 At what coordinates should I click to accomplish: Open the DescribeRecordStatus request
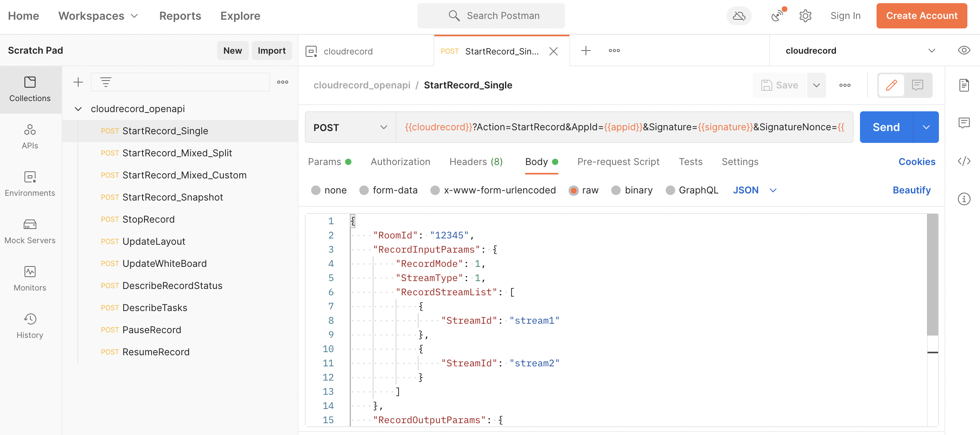click(x=180, y=286)
